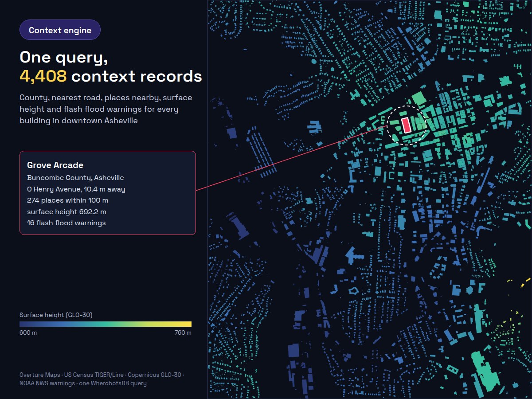Click the Overture Maps data source credit
The height and width of the screenshot is (399, 532).
[x=39, y=375]
